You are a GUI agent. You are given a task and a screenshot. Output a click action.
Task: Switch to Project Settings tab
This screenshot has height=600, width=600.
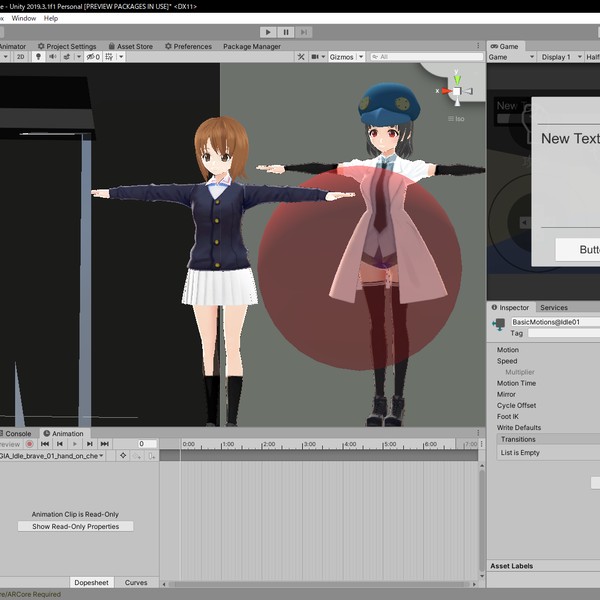click(x=67, y=46)
